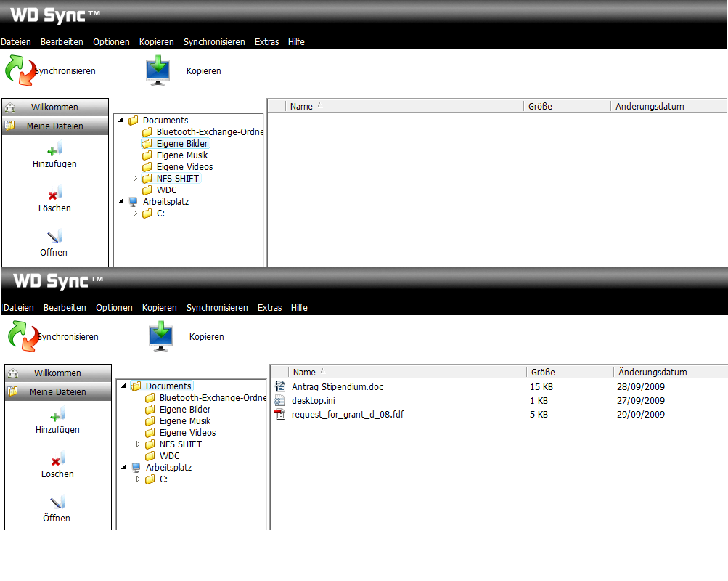Click Arbeitsplatz computer icon in bottom tree

pos(136,467)
